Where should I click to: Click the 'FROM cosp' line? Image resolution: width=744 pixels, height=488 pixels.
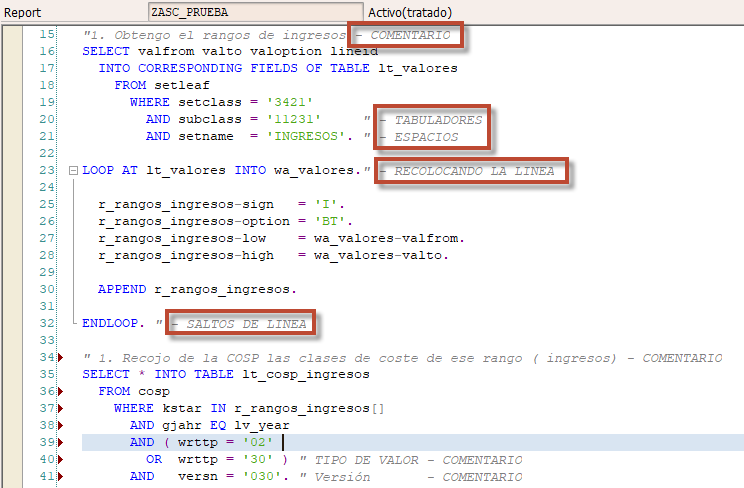coord(134,392)
